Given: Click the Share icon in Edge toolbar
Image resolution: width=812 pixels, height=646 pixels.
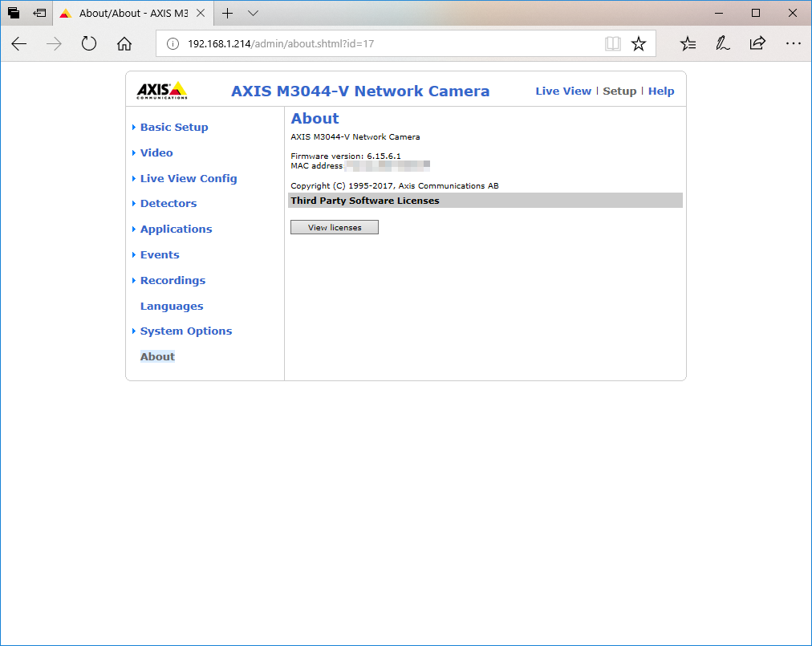Looking at the screenshot, I should 757,43.
